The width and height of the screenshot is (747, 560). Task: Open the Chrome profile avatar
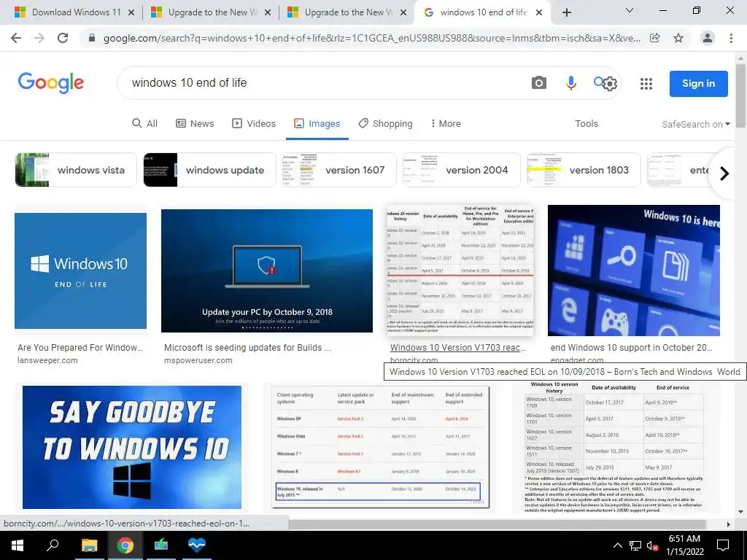tap(708, 38)
